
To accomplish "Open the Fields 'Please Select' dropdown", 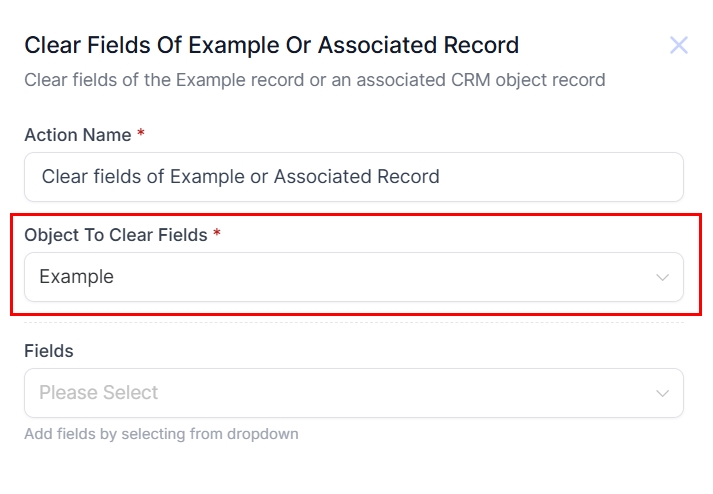I will (x=353, y=393).
